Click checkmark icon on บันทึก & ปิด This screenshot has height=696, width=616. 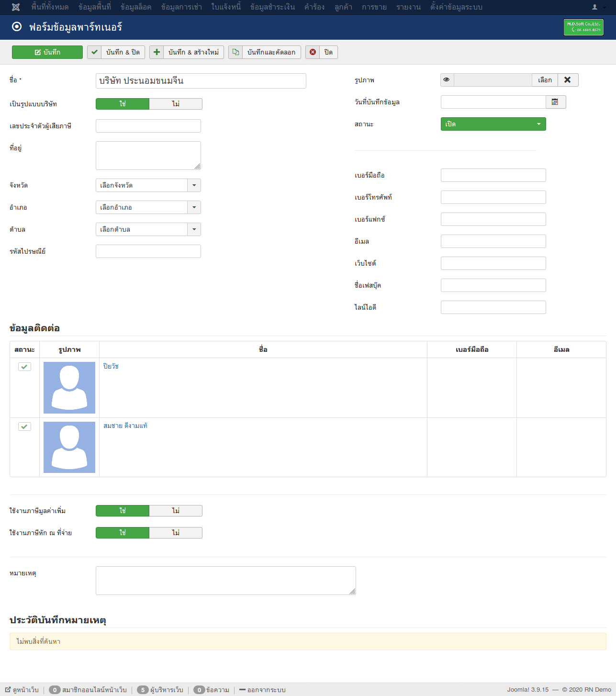coord(95,52)
